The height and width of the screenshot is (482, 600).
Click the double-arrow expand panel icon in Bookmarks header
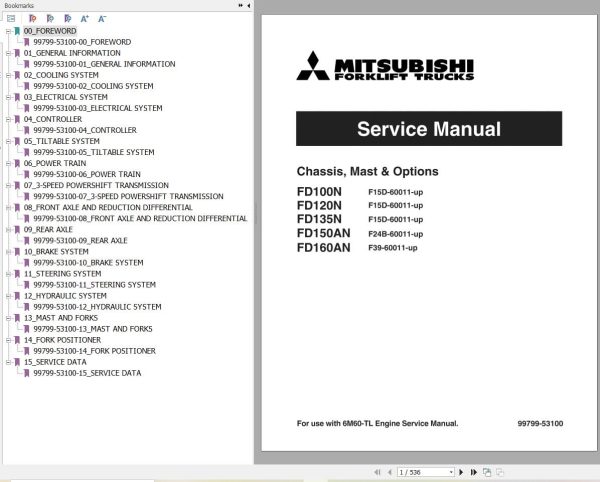(x=240, y=5)
